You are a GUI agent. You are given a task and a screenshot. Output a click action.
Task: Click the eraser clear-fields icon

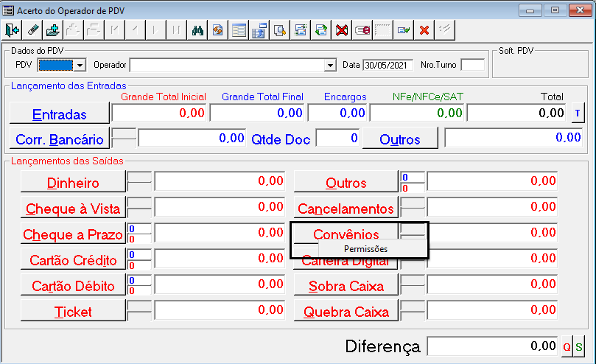(32, 30)
